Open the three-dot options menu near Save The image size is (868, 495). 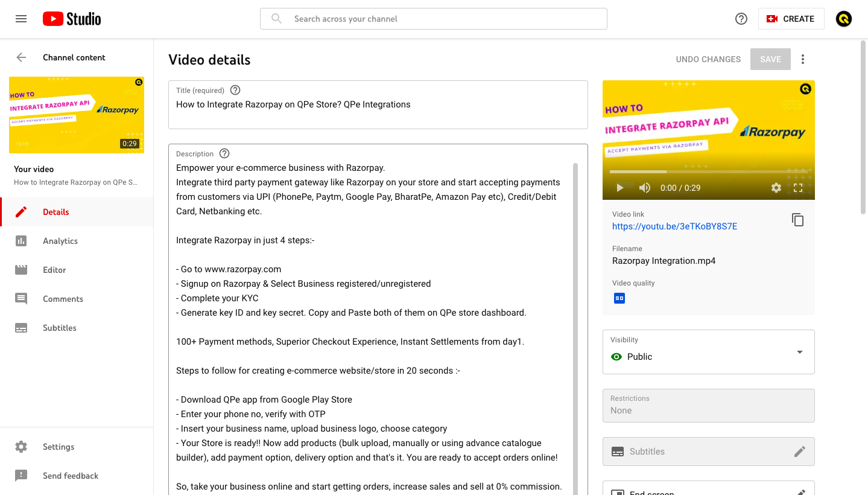coord(803,59)
